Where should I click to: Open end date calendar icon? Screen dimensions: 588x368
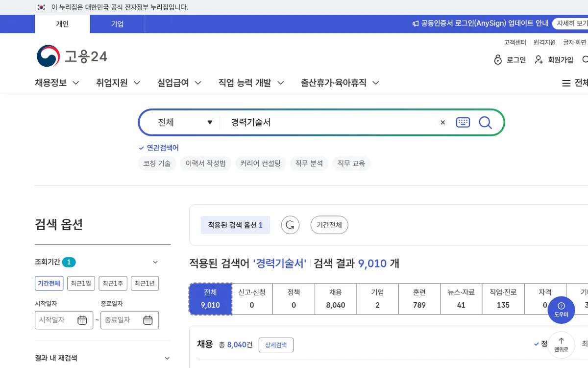pyautogui.click(x=148, y=320)
